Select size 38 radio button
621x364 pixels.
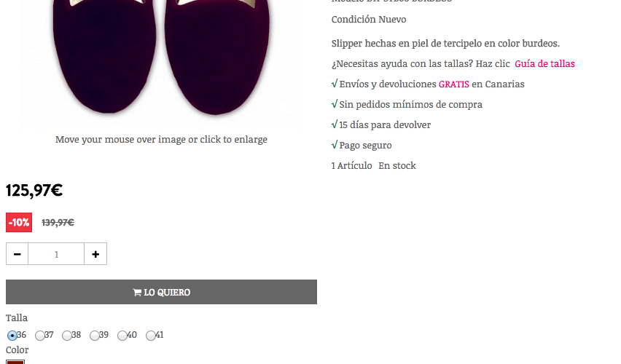pyautogui.click(x=67, y=336)
